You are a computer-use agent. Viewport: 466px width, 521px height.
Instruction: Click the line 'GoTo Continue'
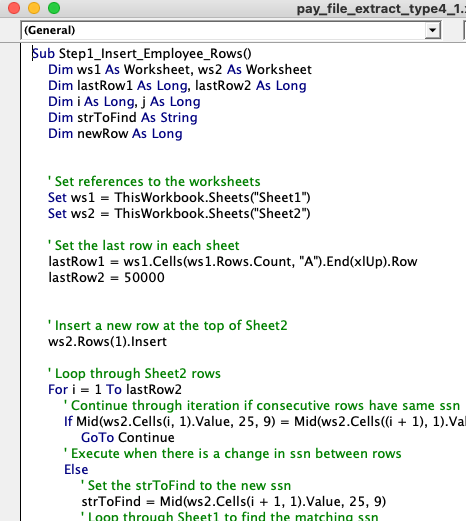128,438
